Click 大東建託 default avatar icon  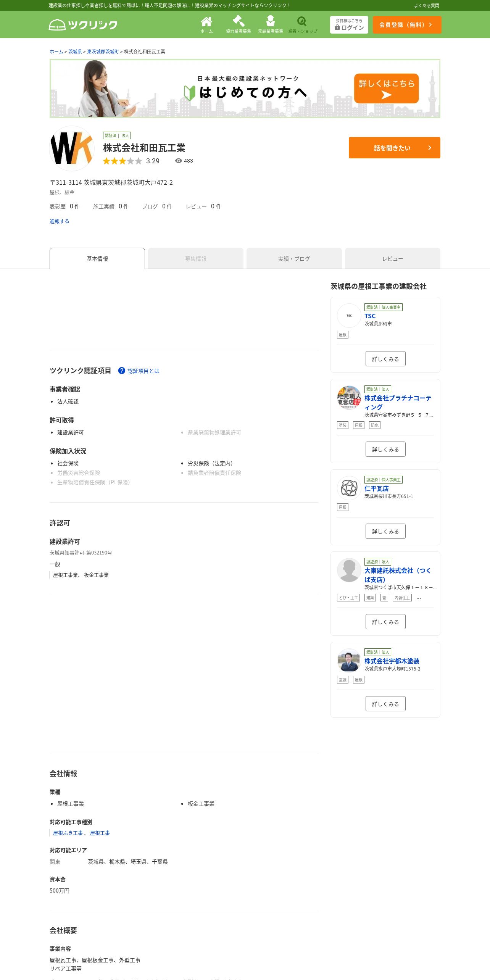[x=349, y=570]
